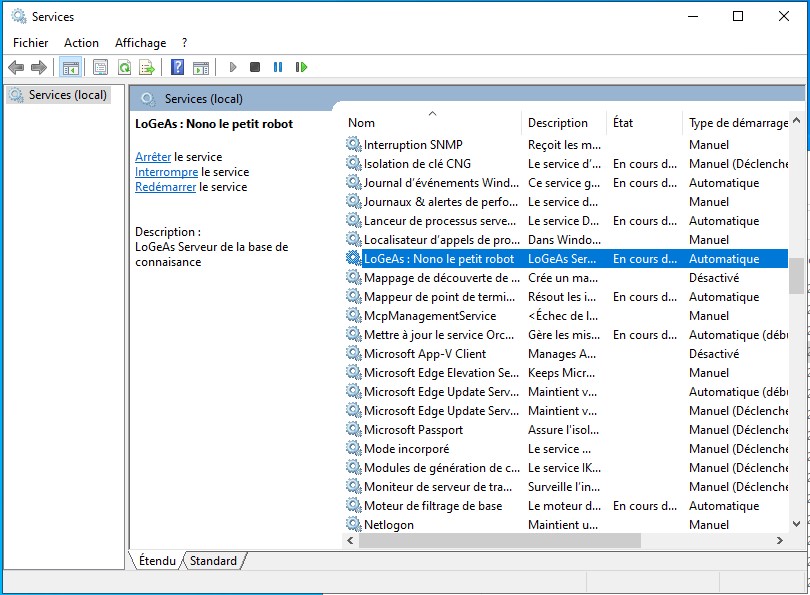This screenshot has height=595, width=810.
Task: Switch to the Standard tab
Action: (x=213, y=561)
